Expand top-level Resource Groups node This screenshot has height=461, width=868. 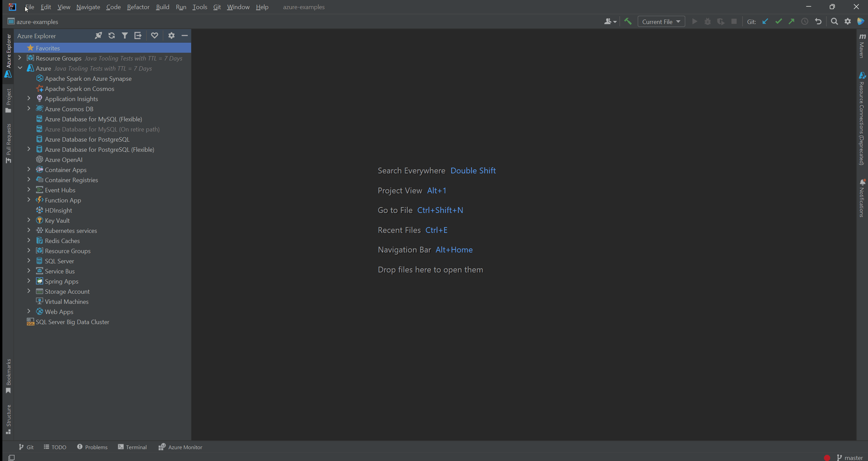(x=20, y=58)
